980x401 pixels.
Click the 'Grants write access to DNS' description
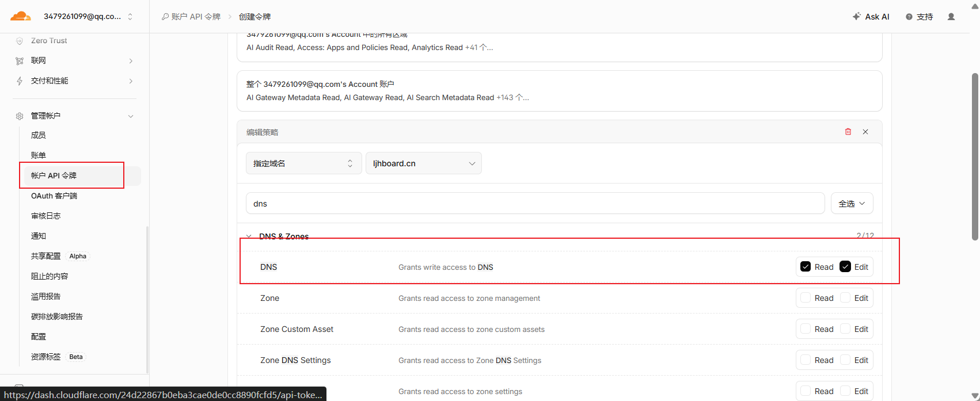[x=446, y=267]
